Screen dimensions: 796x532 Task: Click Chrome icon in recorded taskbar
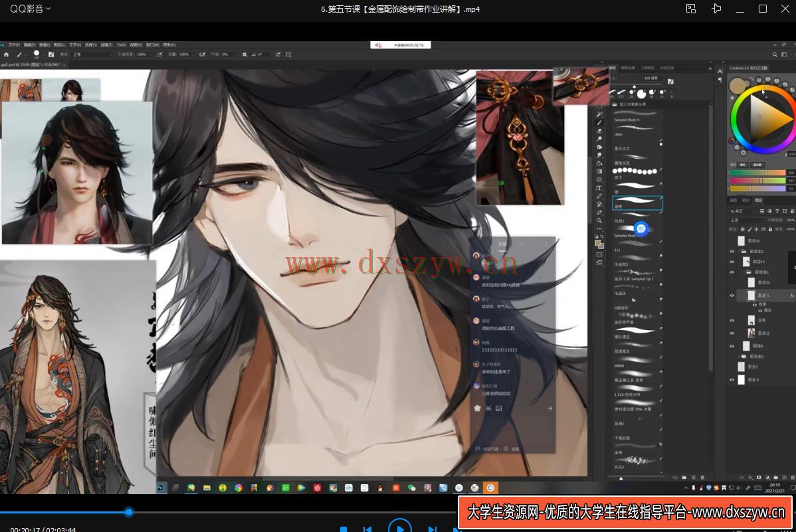[x=238, y=488]
